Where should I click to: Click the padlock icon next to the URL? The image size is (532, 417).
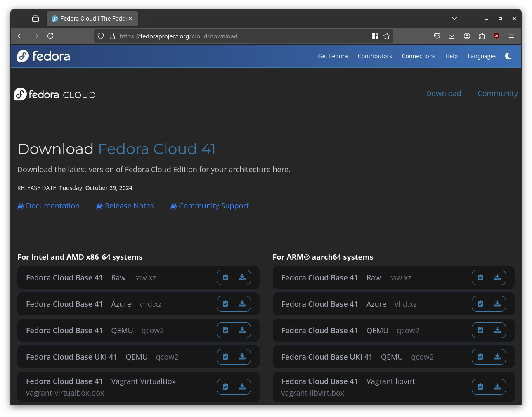click(x=112, y=36)
